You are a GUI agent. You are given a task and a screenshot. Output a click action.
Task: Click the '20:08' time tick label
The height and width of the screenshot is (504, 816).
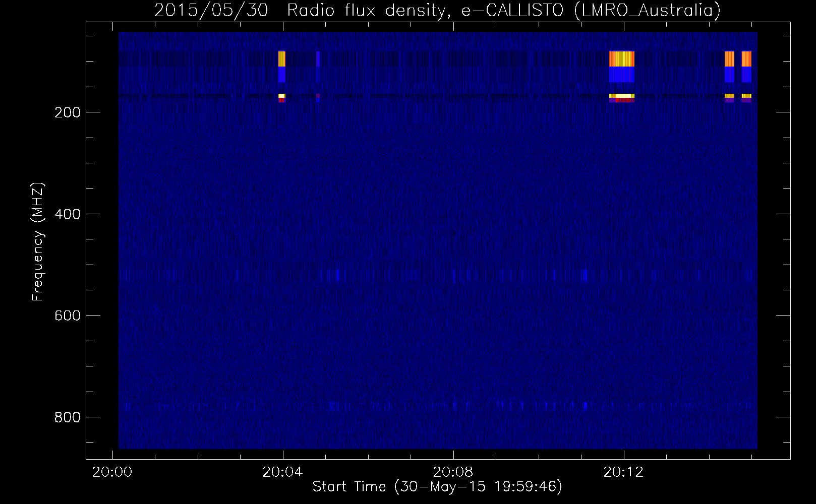(453, 472)
